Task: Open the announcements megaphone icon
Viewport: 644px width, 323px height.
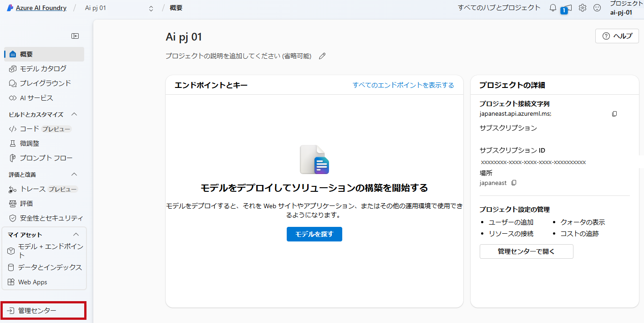Action: pyautogui.click(x=568, y=8)
